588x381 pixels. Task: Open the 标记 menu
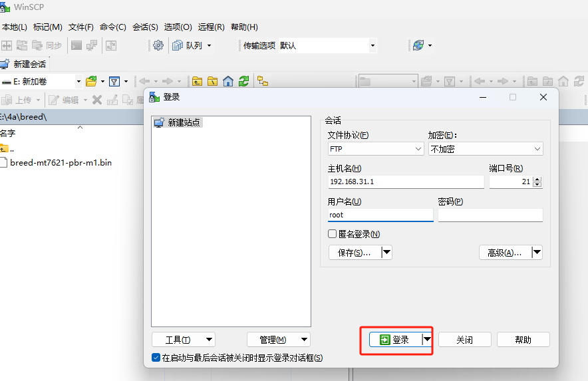[48, 27]
